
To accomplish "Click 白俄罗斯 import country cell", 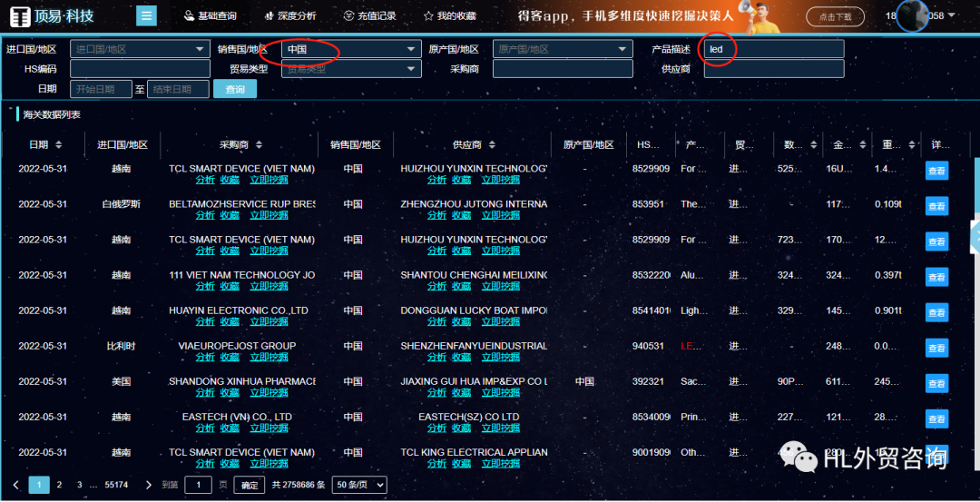I will pyautogui.click(x=122, y=204).
